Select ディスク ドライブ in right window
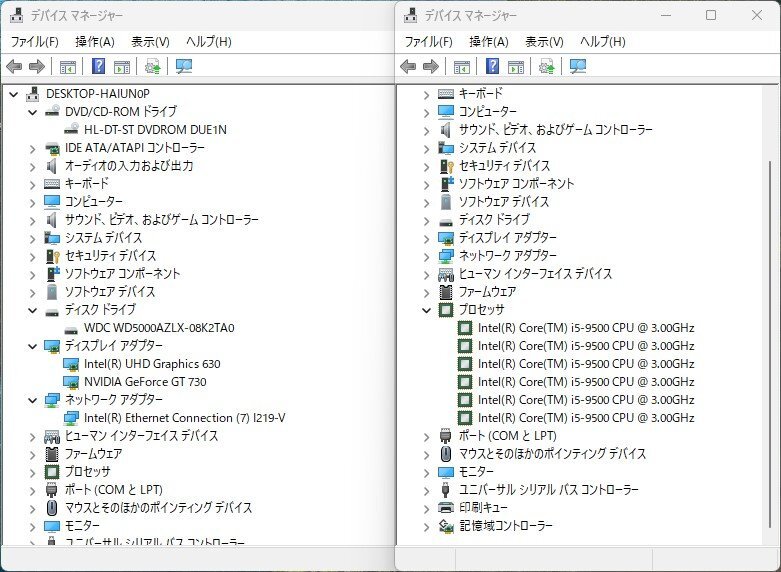781x572 pixels. pyautogui.click(x=494, y=220)
